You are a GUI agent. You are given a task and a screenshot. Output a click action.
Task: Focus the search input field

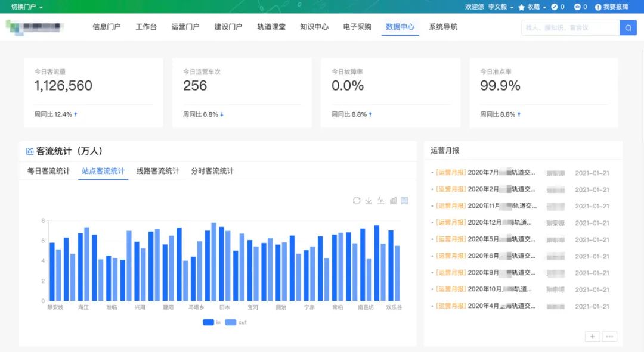[571, 27]
